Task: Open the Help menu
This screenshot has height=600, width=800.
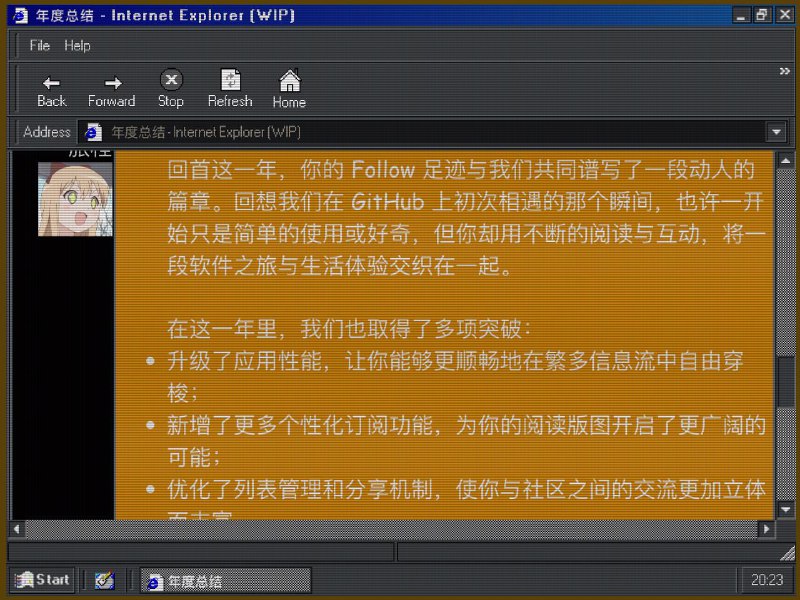Action: click(x=77, y=45)
